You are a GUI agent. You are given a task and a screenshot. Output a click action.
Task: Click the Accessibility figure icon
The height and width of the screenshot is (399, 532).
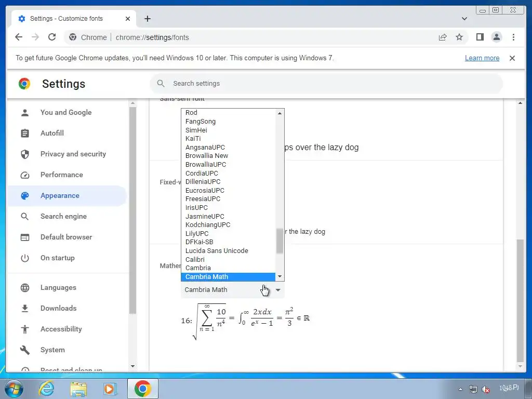[25, 329]
